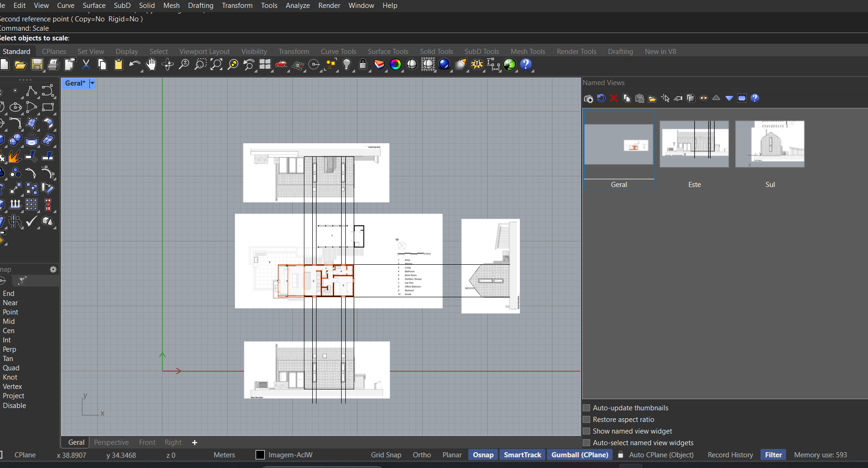This screenshot has height=468, width=868.
Task: Toggle Show named view widget checkbox
Action: point(586,431)
